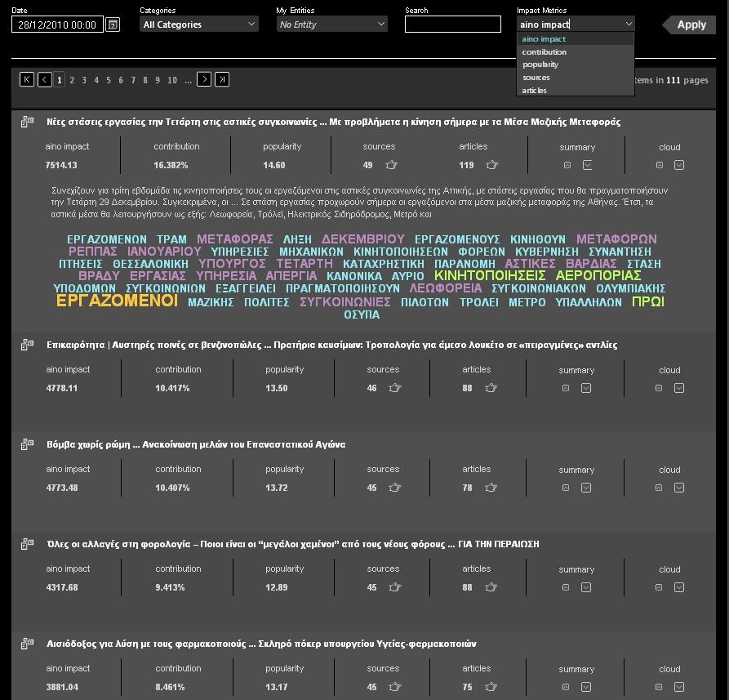Click the Date field showing 28/12/2010 00:00

[57, 25]
